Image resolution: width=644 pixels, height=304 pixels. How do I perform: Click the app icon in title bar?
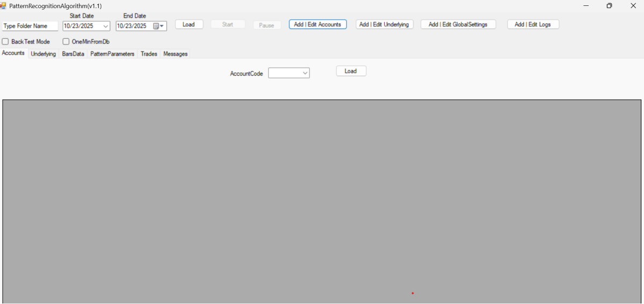pos(3,5)
